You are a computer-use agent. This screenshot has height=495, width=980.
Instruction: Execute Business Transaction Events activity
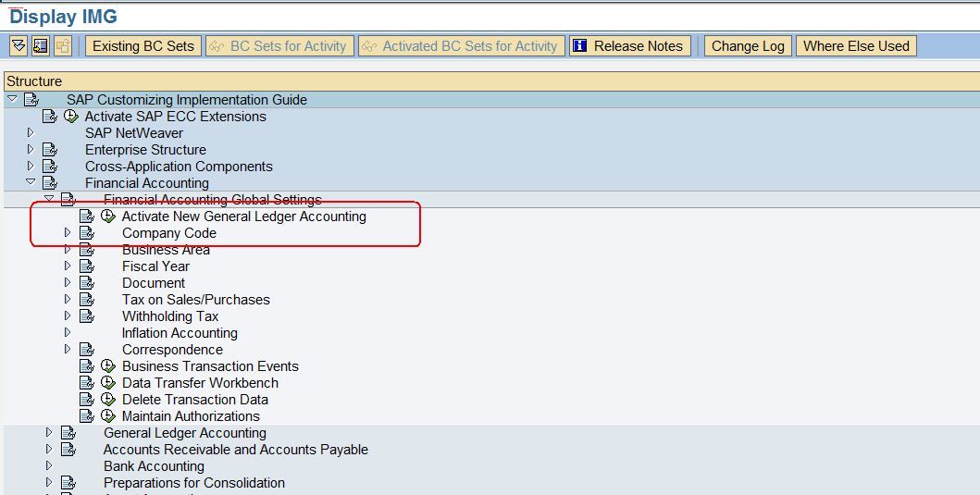click(108, 365)
